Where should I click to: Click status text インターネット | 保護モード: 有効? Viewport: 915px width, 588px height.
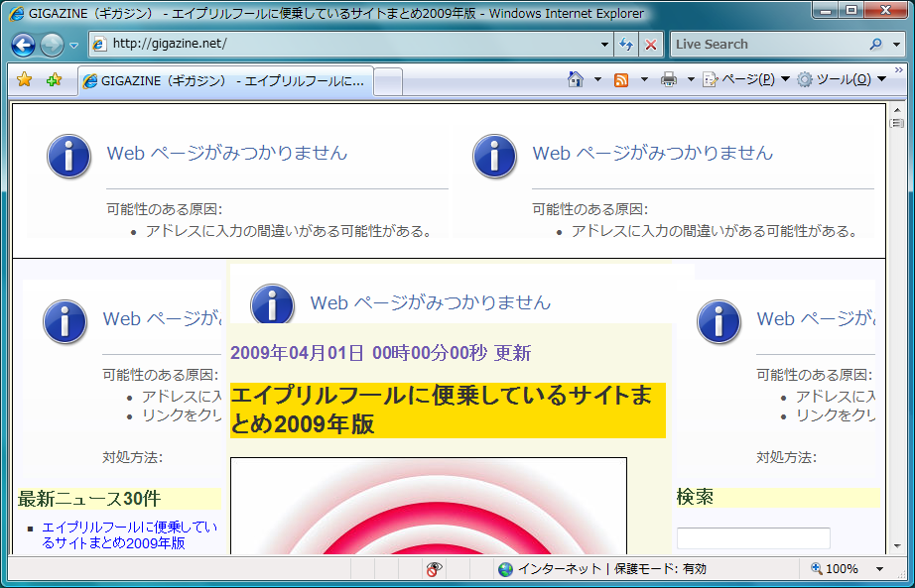point(612,569)
